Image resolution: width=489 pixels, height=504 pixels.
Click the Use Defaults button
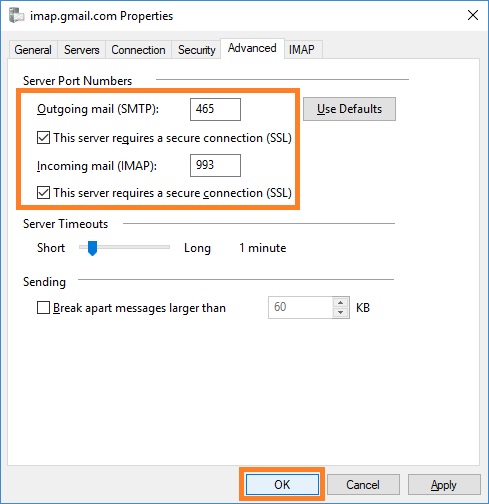coord(349,109)
